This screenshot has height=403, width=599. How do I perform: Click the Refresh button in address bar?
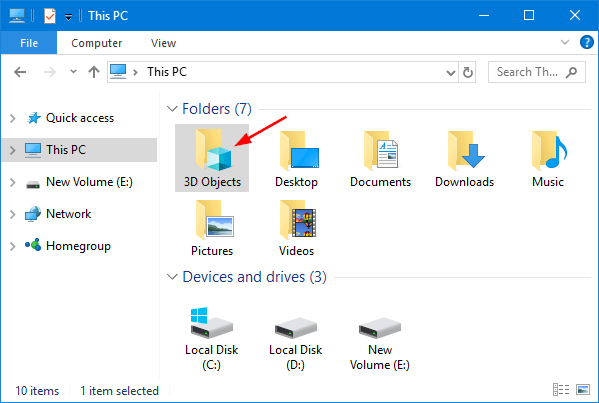pos(468,72)
